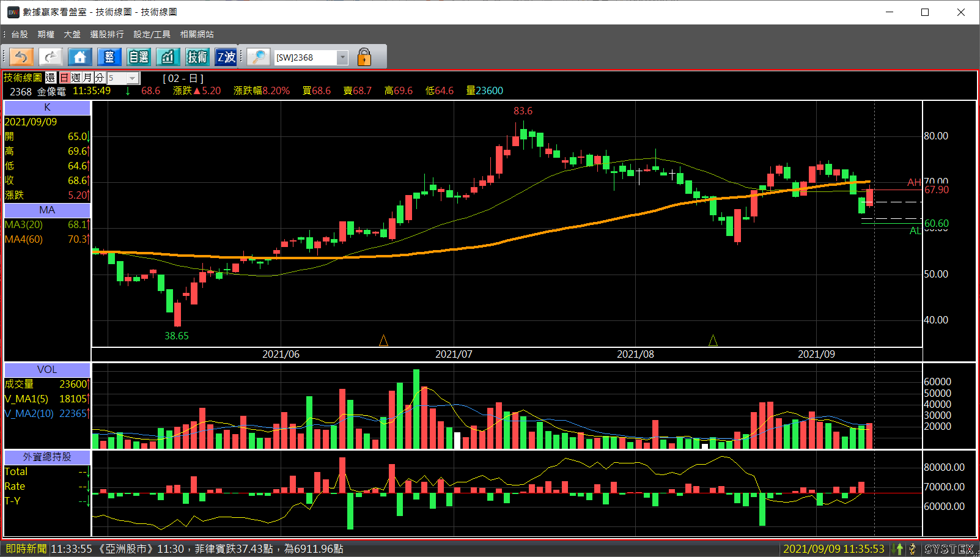The width and height of the screenshot is (980, 557).
Task: Click the SYSTEX logo in status bar
Action: [949, 549]
